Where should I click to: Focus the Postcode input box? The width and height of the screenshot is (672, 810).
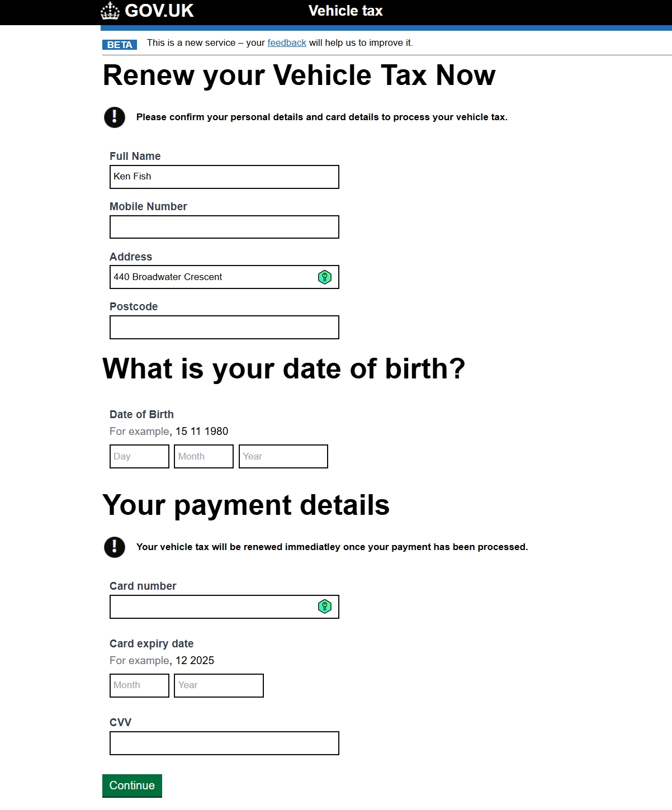(x=224, y=328)
